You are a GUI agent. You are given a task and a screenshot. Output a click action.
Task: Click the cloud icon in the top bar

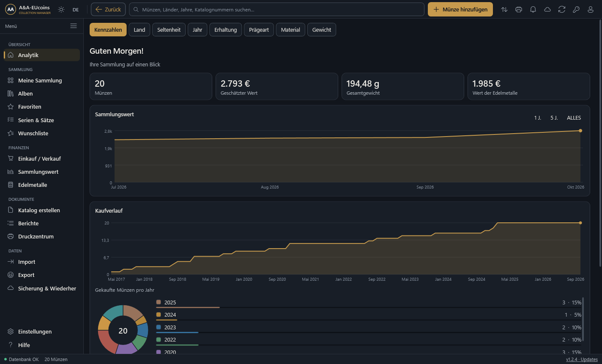click(x=547, y=9)
